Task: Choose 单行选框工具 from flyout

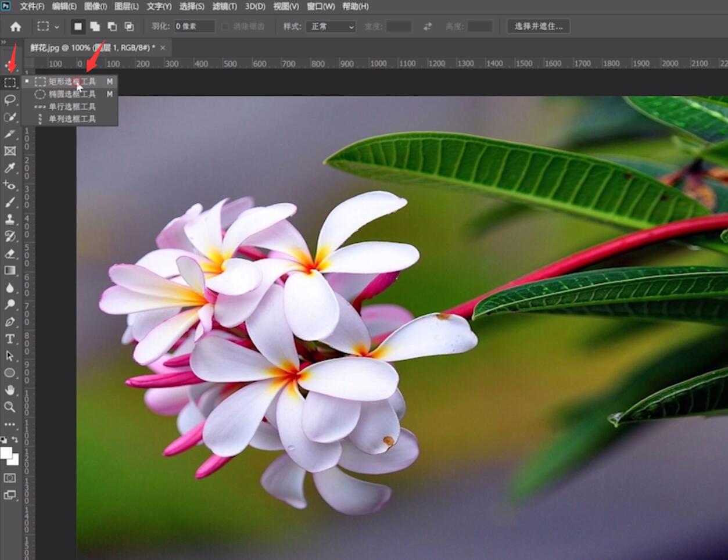Action: [x=70, y=106]
